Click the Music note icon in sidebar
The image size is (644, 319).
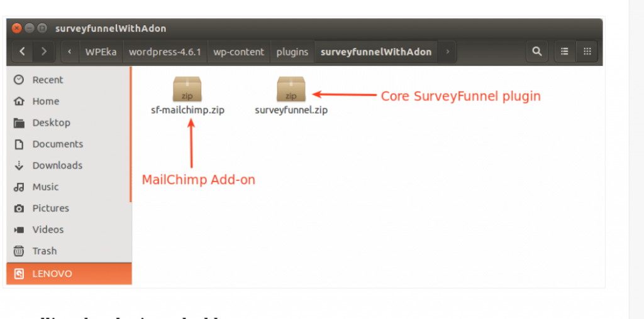[19, 187]
